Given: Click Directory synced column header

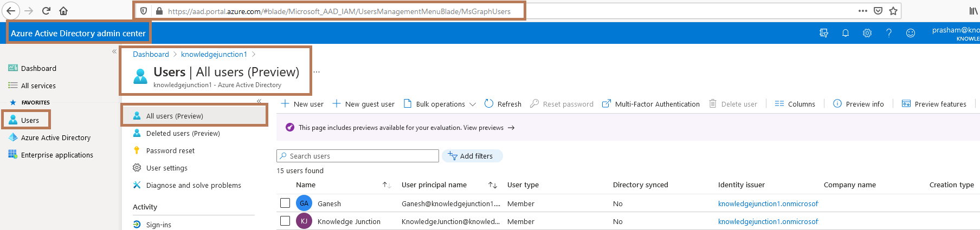Looking at the screenshot, I should (641, 185).
